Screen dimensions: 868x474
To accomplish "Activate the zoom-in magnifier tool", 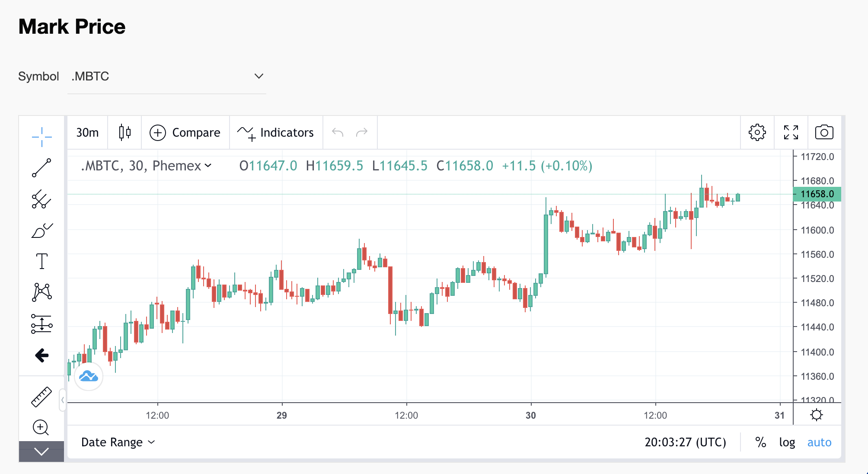I will coord(41,427).
